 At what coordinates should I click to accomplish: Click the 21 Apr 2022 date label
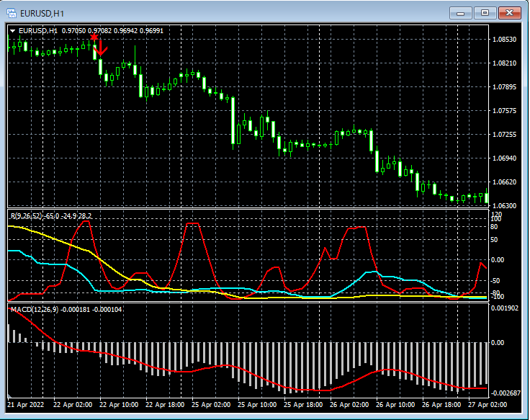(27, 405)
